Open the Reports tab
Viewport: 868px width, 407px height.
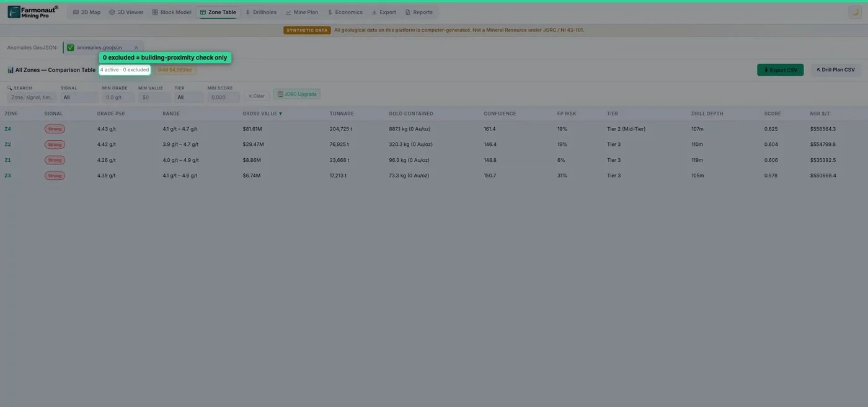click(x=418, y=12)
